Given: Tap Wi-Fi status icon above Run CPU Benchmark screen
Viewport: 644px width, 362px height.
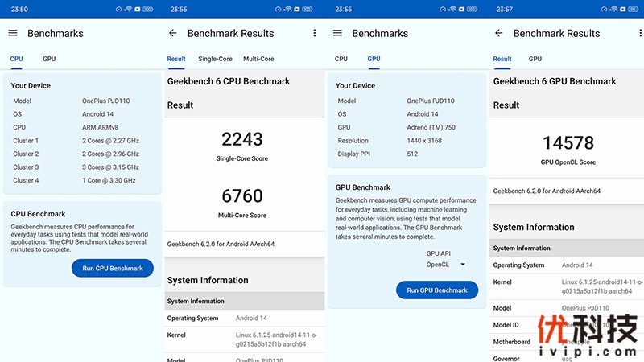Looking at the screenshot, I should click(127, 9).
